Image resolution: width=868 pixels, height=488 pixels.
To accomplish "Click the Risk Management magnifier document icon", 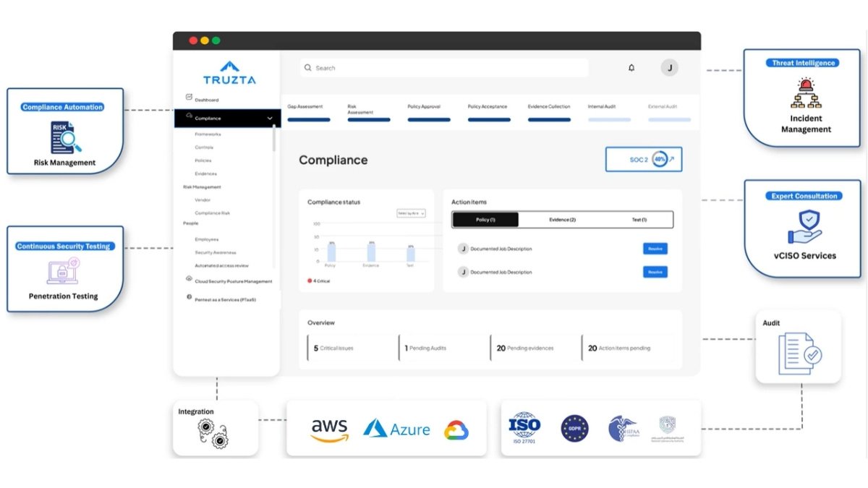I will tap(64, 137).
